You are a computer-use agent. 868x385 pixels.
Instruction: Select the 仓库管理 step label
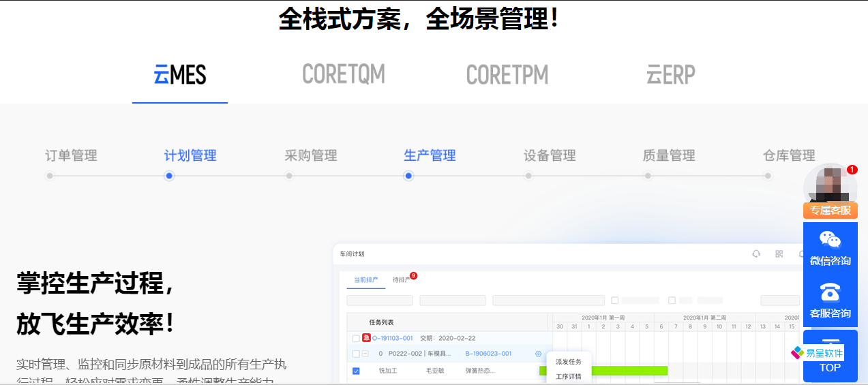tap(789, 155)
